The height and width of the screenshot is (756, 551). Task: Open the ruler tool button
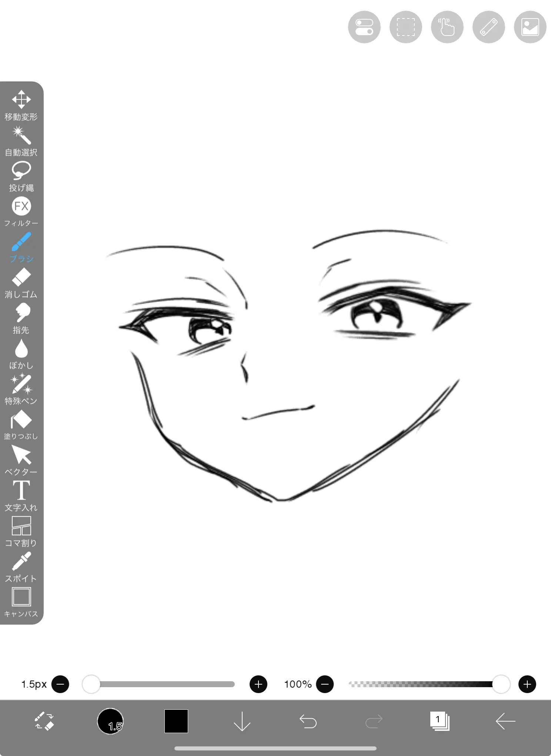point(489,27)
